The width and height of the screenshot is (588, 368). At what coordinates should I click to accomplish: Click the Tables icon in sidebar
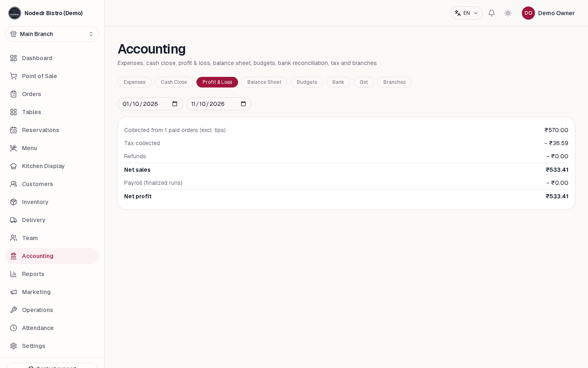coord(13,112)
